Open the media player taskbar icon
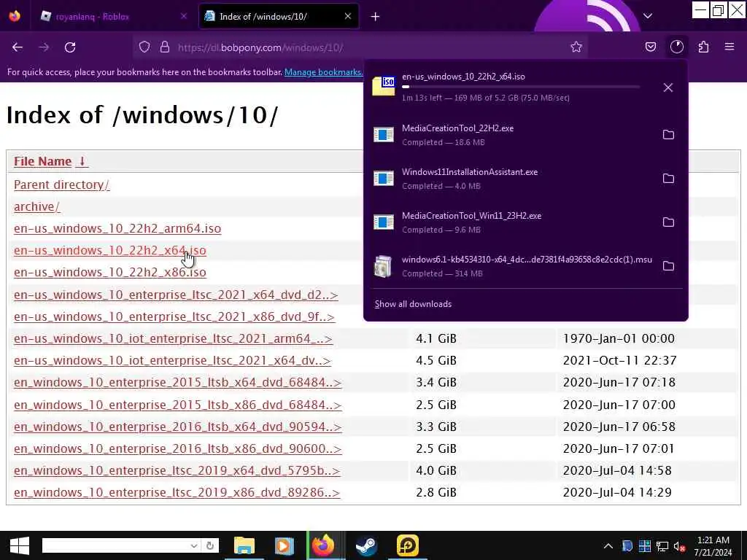Screen dimensions: 747x560 click(x=284, y=545)
